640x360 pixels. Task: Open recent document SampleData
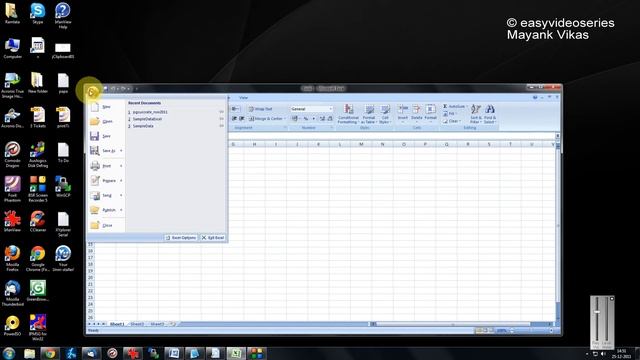tap(143, 126)
